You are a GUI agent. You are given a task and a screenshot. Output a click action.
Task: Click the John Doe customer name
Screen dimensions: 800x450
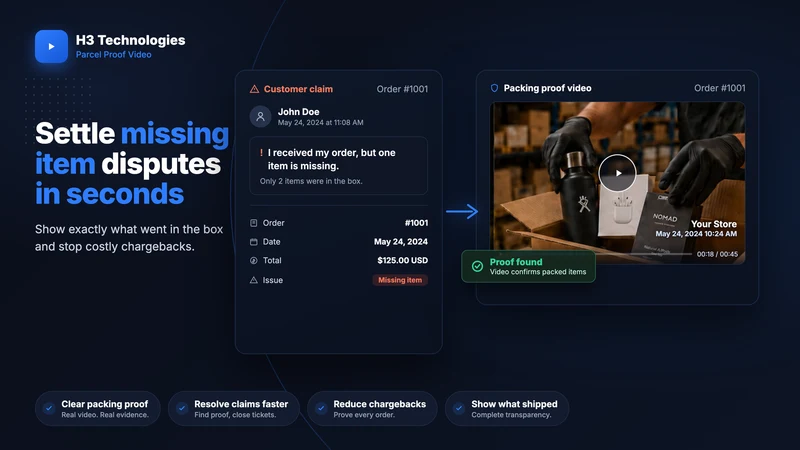pos(298,112)
